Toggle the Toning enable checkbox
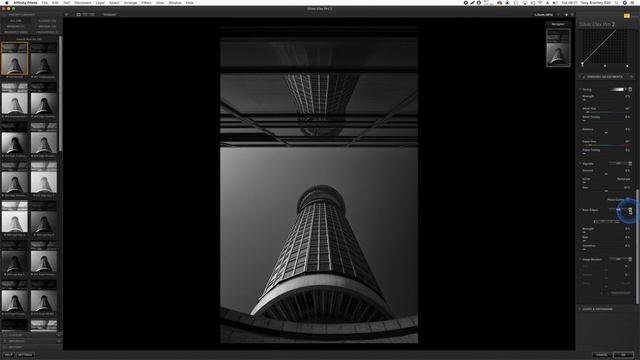The image size is (640, 360). 630,89
